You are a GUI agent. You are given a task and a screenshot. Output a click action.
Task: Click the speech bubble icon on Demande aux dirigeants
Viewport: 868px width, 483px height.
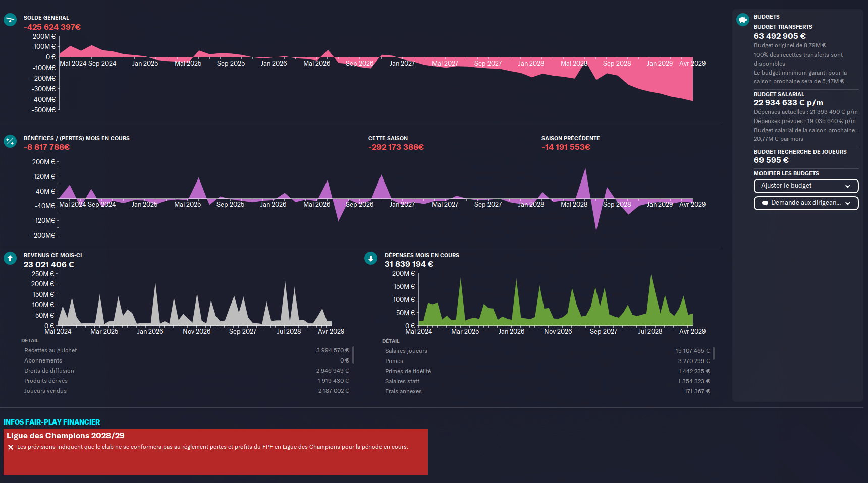point(765,203)
